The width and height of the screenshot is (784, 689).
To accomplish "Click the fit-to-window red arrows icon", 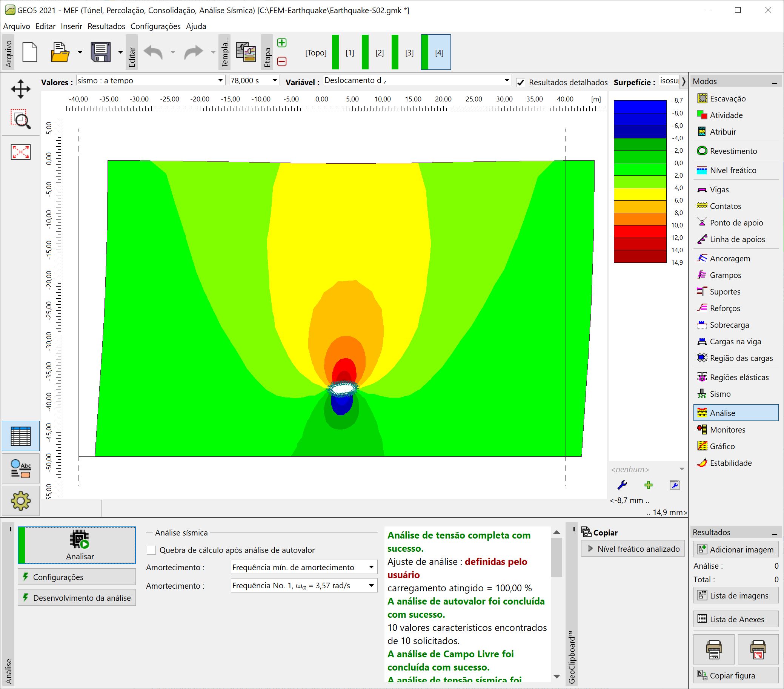I will (21, 152).
